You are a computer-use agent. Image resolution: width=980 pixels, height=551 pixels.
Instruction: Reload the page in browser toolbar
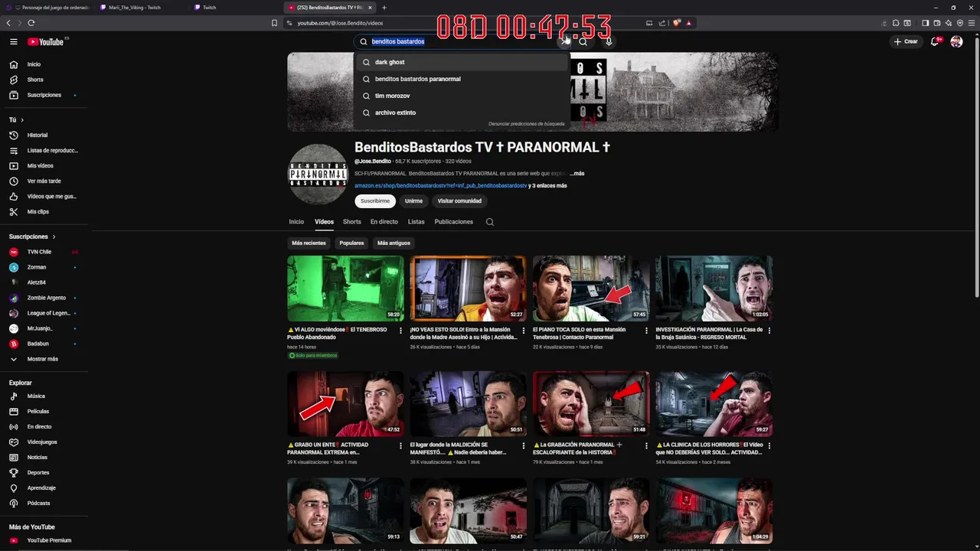coord(31,23)
